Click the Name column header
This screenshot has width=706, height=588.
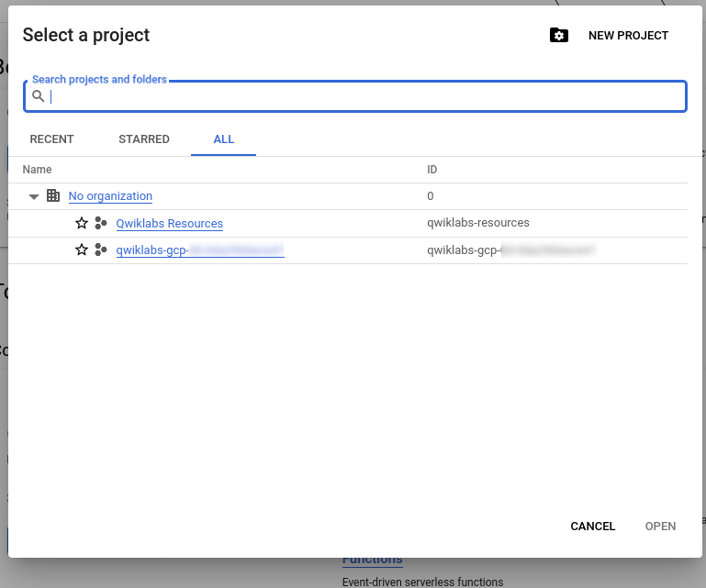pyautogui.click(x=37, y=170)
